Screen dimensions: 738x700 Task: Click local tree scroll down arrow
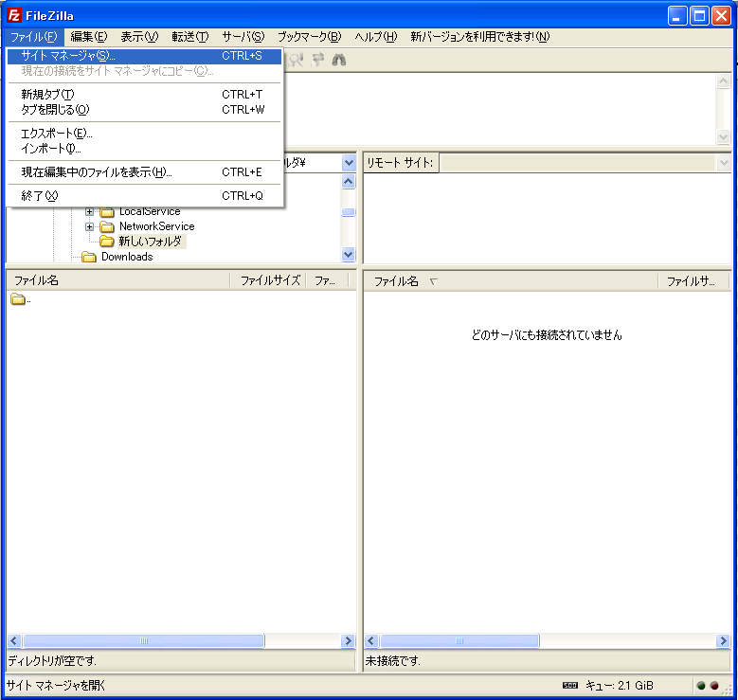click(349, 255)
